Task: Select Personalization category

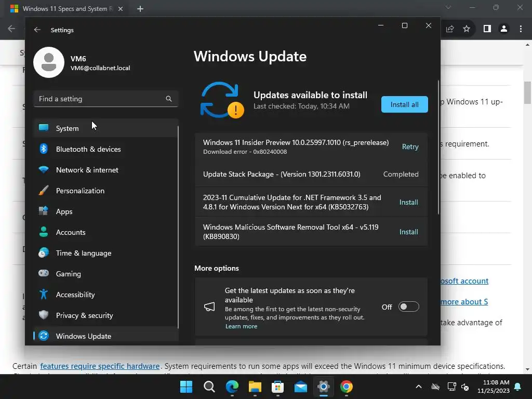Action: tap(106, 191)
